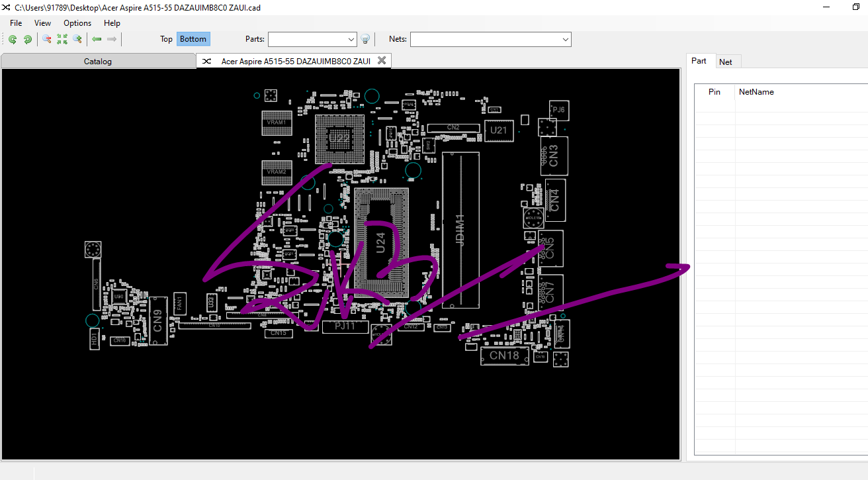The height and width of the screenshot is (480, 868).
Task: Select the U90 chip on the board
Action: point(119,297)
